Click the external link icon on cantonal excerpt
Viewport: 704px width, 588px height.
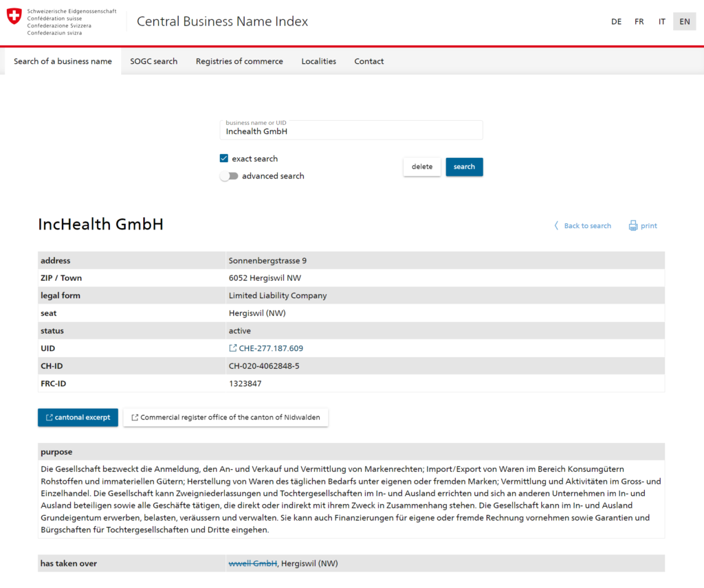click(49, 418)
